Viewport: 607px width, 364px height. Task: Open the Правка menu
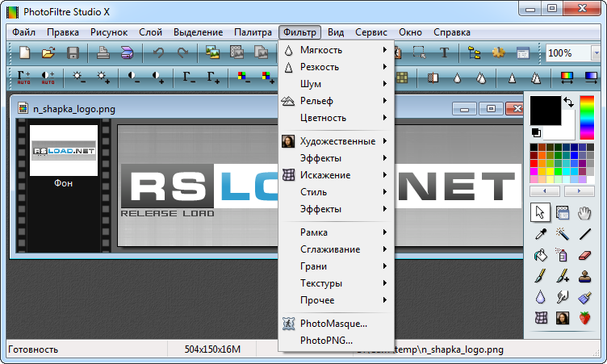point(63,32)
